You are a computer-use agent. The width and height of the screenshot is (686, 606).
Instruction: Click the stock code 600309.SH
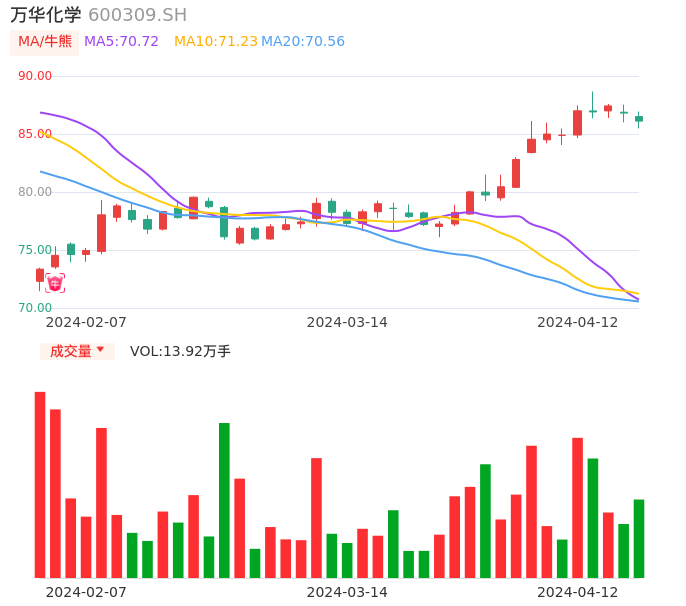click(137, 15)
